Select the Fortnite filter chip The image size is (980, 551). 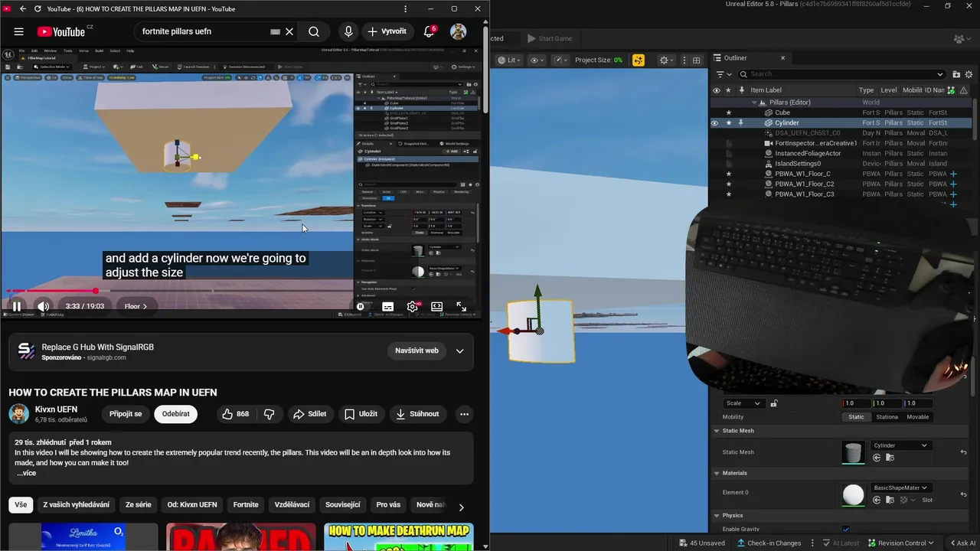[246, 505]
